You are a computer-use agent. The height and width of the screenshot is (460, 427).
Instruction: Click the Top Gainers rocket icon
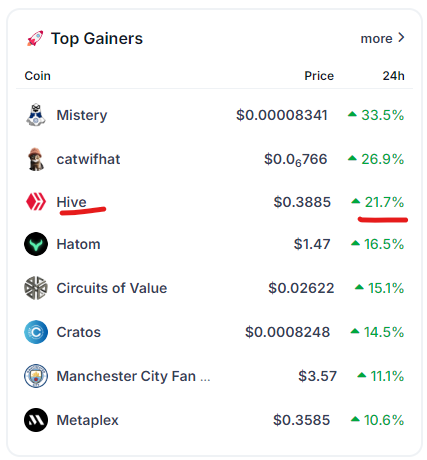pyautogui.click(x=35, y=38)
